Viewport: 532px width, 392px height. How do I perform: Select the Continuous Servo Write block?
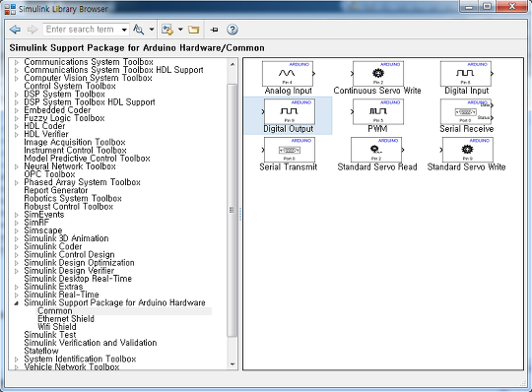[377, 78]
